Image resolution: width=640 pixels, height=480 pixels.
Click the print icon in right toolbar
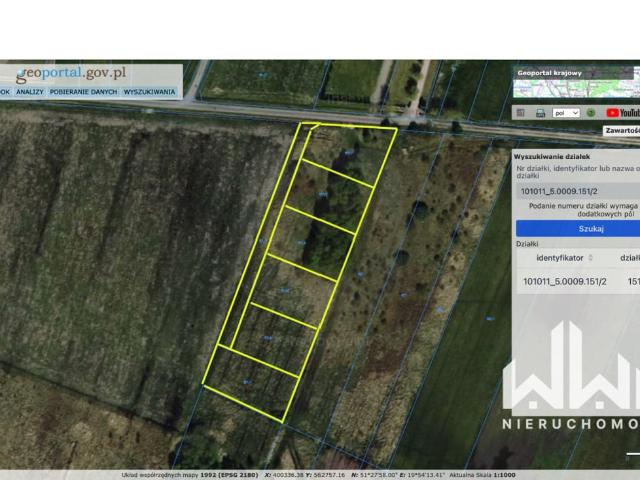click(x=539, y=113)
